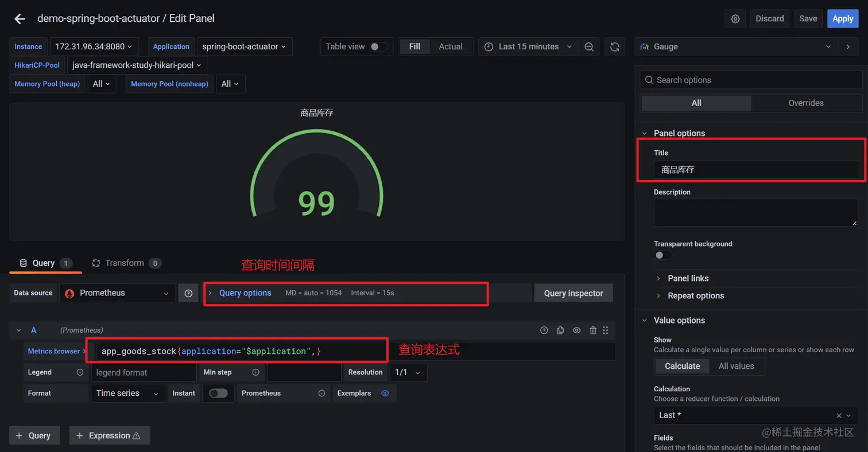Screen dimensions: 868x452
Task: Open the Memory Pool (heap) All dropdown
Action: click(x=102, y=84)
